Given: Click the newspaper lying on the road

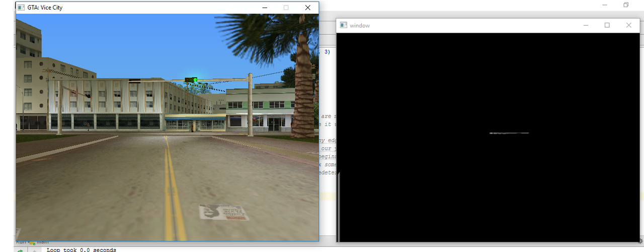Looking at the screenshot, I should (223, 212).
